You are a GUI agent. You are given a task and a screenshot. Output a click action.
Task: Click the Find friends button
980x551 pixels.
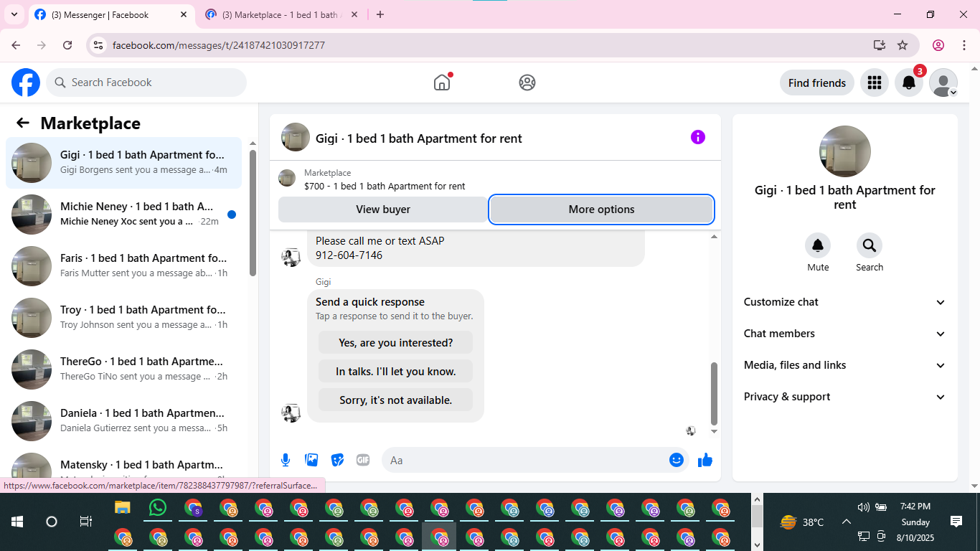(817, 83)
